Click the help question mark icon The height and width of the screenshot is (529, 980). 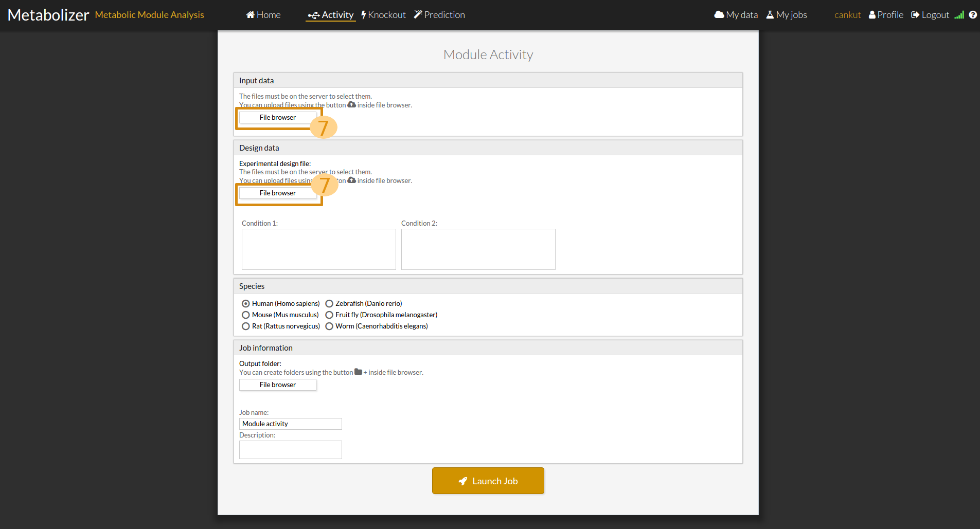pos(972,15)
